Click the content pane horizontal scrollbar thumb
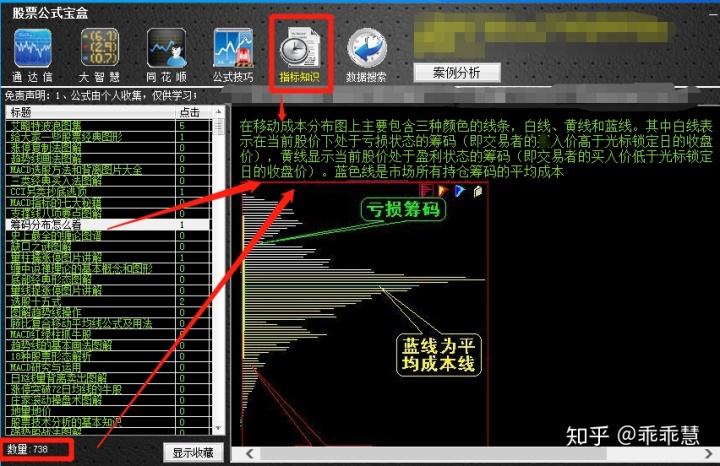Screen dimensions: 720x466 click(433, 454)
